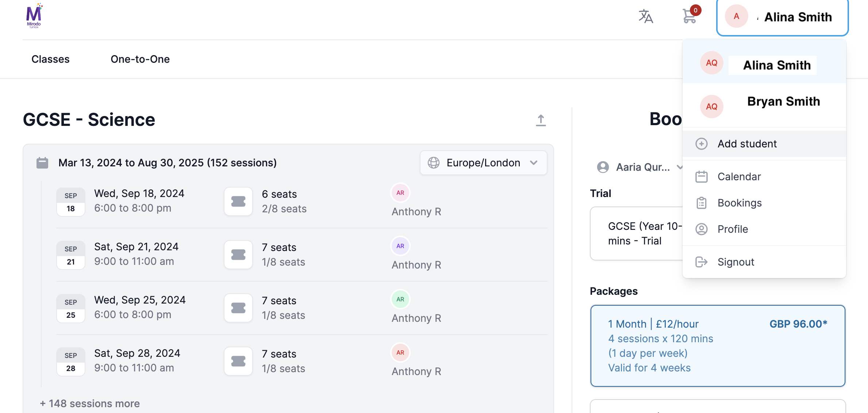Select Bryan Smith as the student
868x413 pixels.
click(783, 102)
